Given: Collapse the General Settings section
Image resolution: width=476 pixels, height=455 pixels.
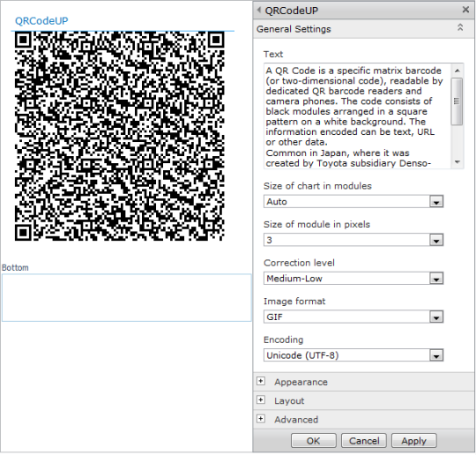Looking at the screenshot, I should tap(460, 27).
